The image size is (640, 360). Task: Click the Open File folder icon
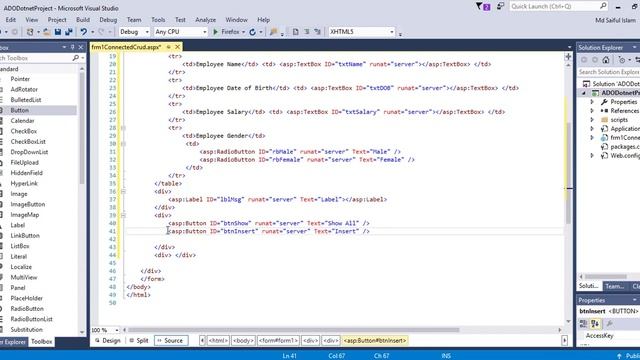47,32
